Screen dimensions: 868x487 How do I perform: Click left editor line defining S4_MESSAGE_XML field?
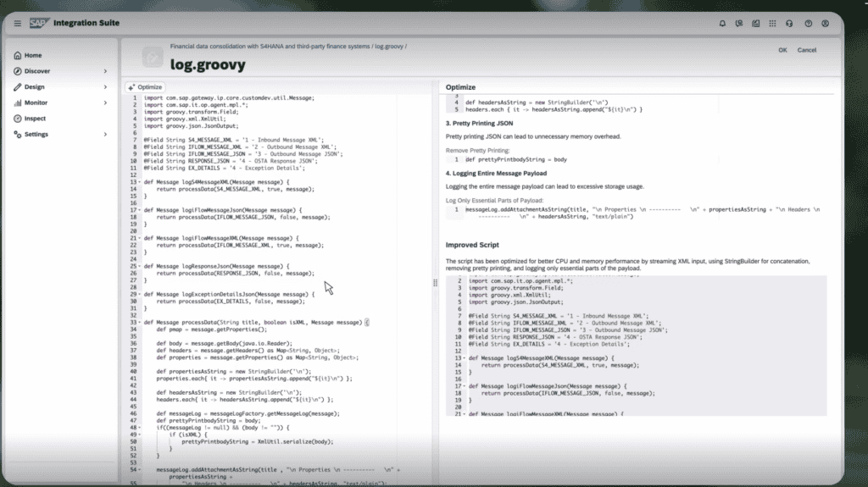[x=234, y=140]
